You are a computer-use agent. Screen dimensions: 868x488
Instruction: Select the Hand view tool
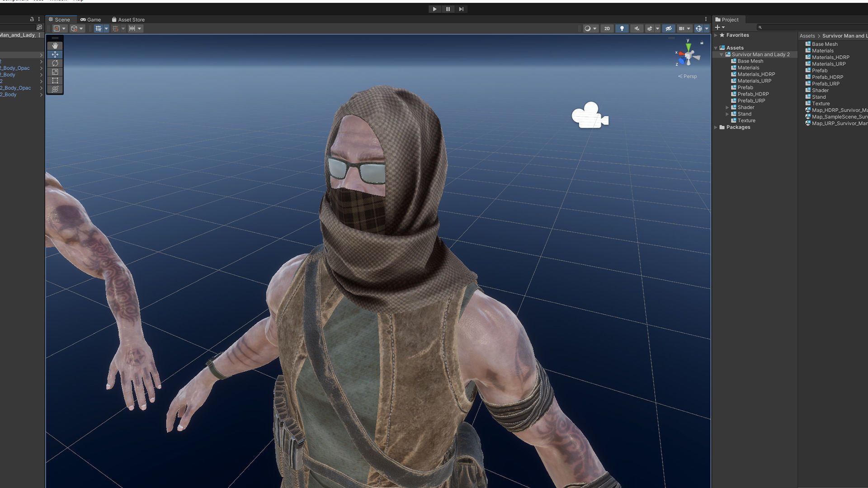tap(55, 46)
